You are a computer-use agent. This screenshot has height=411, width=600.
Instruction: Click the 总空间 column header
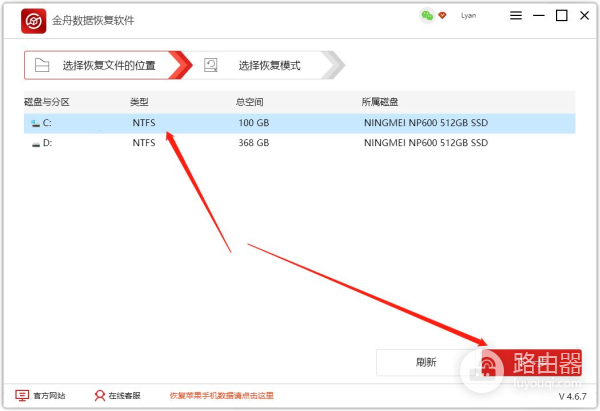(249, 102)
